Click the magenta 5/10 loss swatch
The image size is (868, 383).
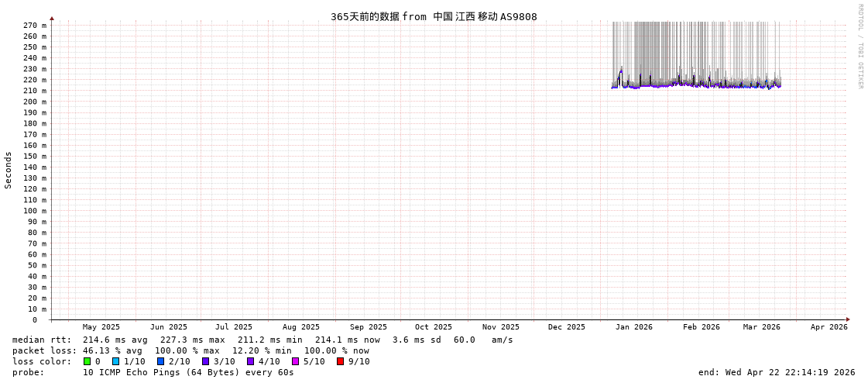point(295,361)
